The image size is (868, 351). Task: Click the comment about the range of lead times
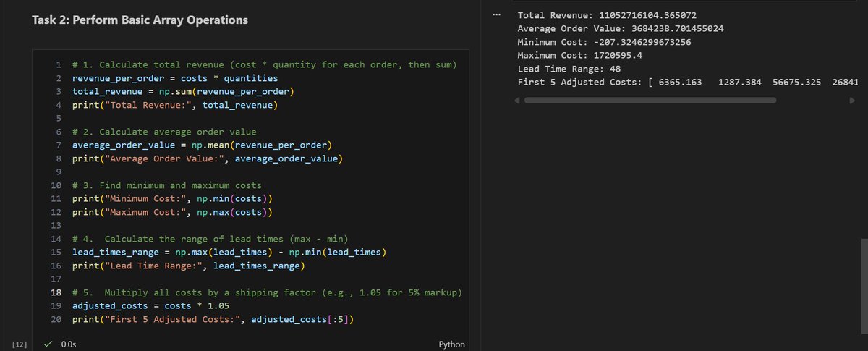[x=210, y=240]
